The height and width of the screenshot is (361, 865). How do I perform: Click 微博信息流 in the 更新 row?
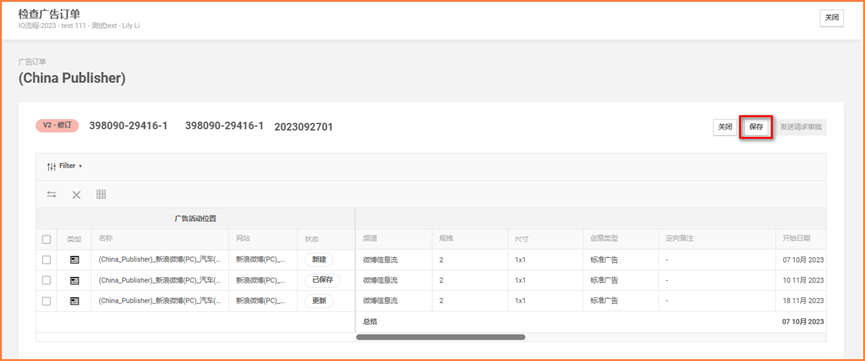click(381, 301)
